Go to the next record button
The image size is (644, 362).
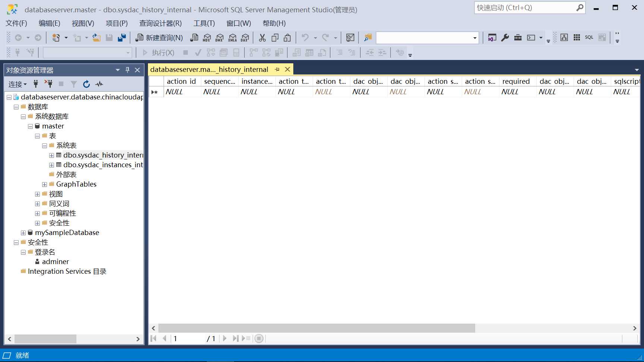coord(224,339)
